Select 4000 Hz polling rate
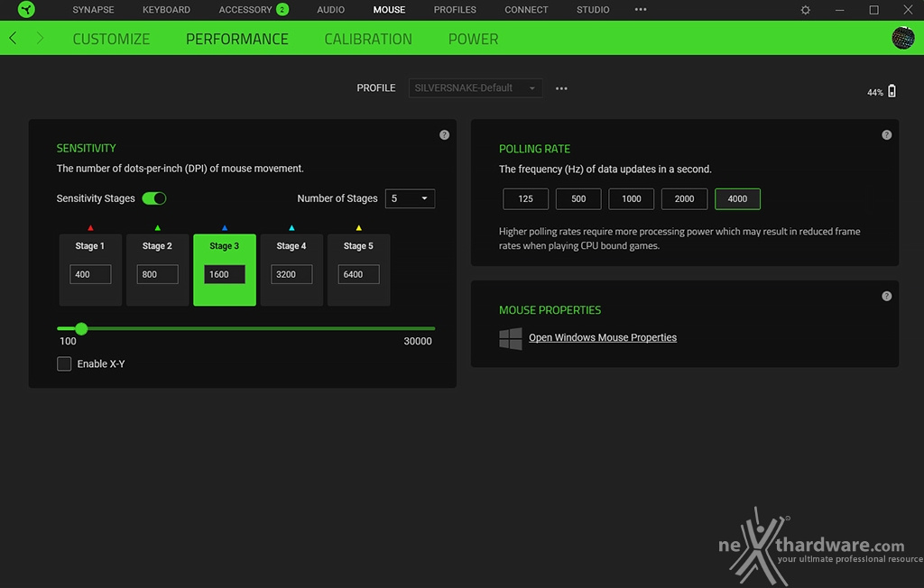 (737, 199)
